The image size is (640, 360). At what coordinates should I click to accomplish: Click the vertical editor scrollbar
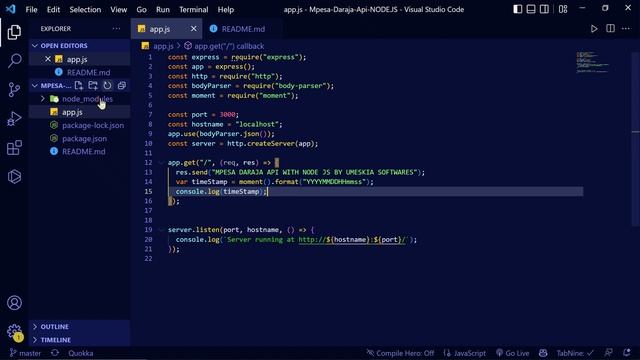(636, 139)
